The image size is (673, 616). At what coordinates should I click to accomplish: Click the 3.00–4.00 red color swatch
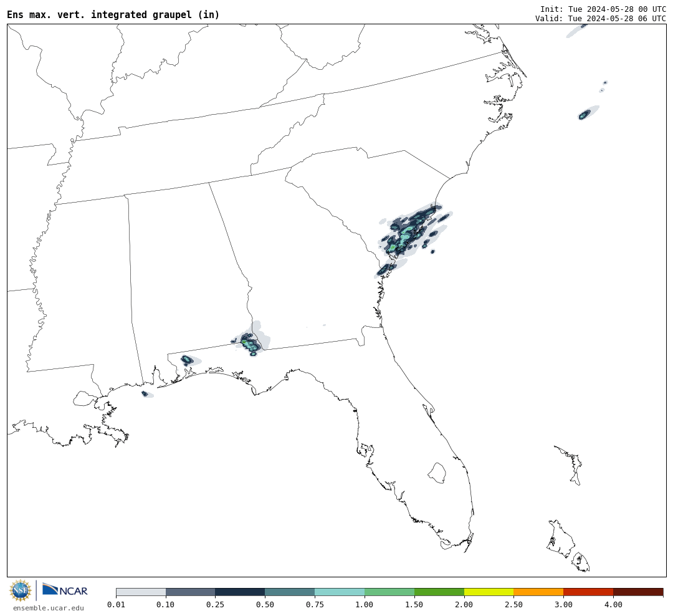point(588,592)
